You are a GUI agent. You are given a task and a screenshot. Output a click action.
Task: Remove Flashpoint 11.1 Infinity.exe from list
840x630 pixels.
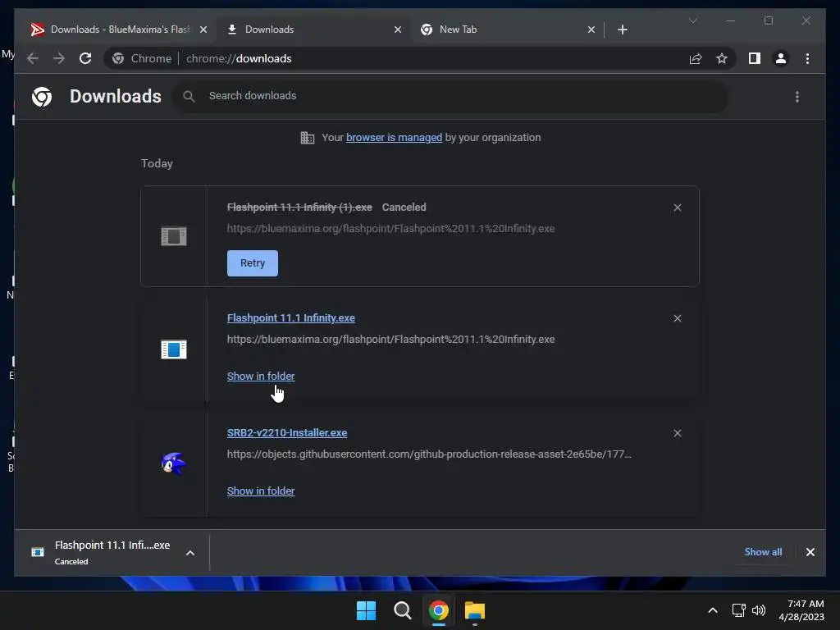[x=677, y=318]
